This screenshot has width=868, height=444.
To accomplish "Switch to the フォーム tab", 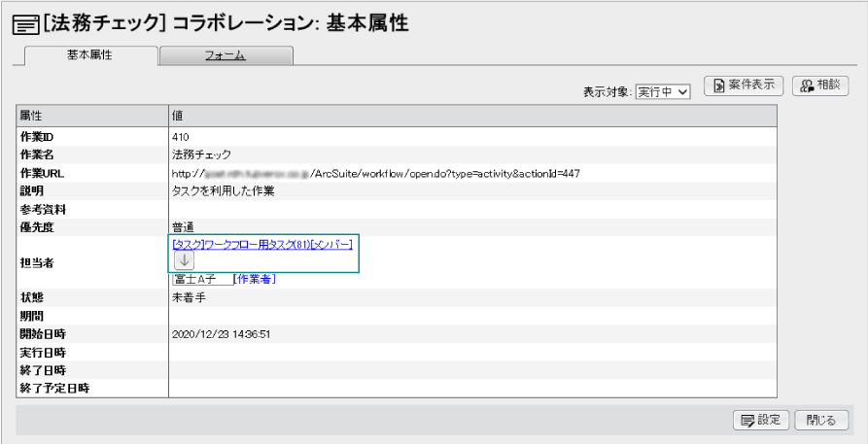I will [x=226, y=56].
